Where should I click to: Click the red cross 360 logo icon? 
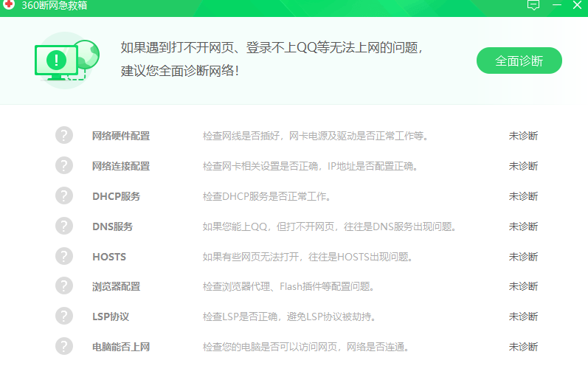point(9,4)
